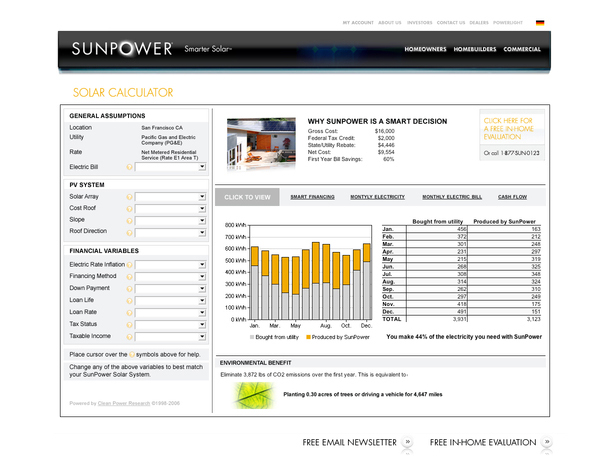Click the Produced by SunPower column header
Viewport: 600px width, 471px height.
[x=504, y=222]
